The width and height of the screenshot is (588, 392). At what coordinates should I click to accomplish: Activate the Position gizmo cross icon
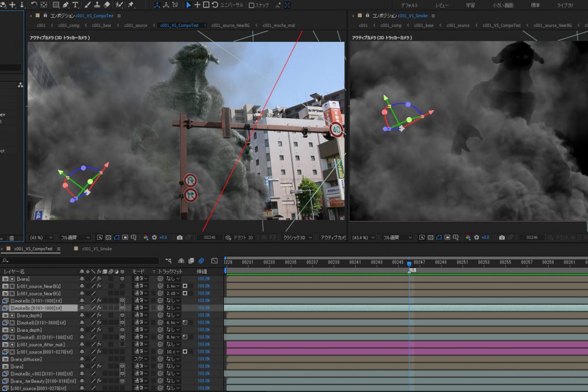pyautogui.click(x=198, y=5)
